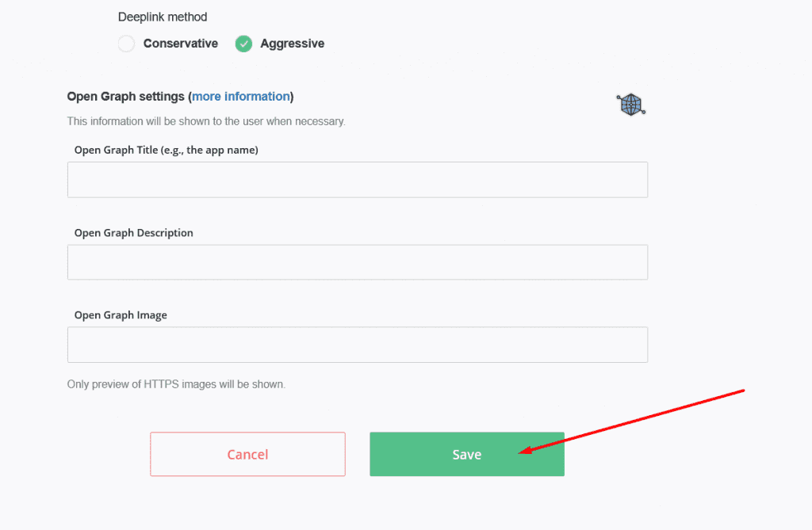Click the Conservative label text
Screen dimensions: 812x530
[181, 44]
